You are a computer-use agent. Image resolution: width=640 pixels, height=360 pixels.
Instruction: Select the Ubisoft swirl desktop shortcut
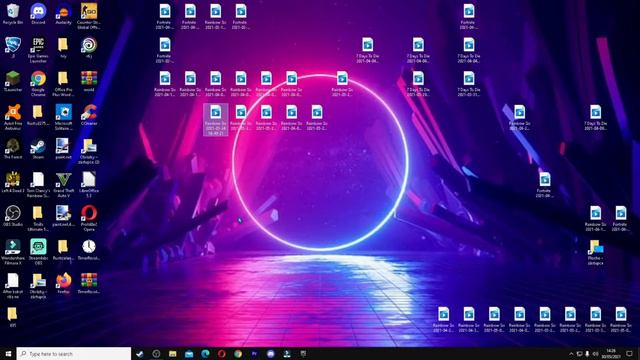point(89,48)
